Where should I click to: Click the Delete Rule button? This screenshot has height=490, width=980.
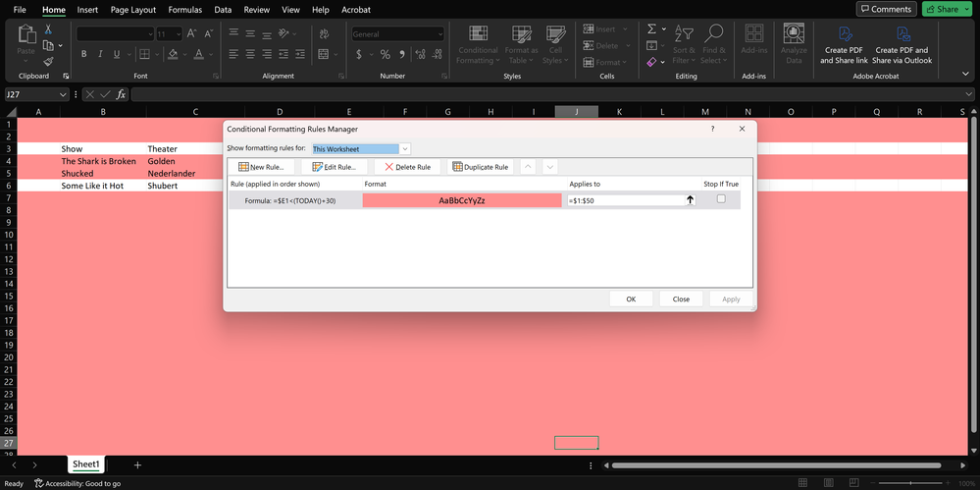click(x=407, y=167)
